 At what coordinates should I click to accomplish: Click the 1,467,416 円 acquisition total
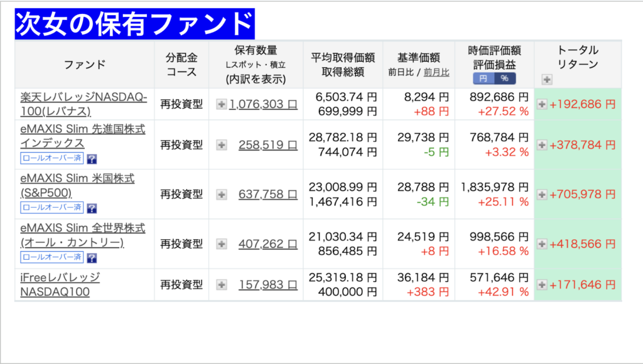[343, 201]
